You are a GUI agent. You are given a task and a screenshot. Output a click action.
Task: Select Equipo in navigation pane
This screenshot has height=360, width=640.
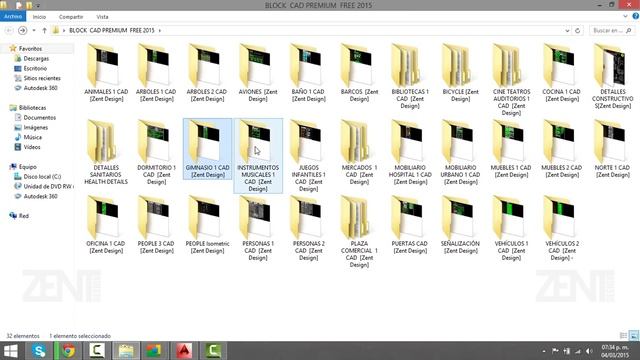point(27,167)
